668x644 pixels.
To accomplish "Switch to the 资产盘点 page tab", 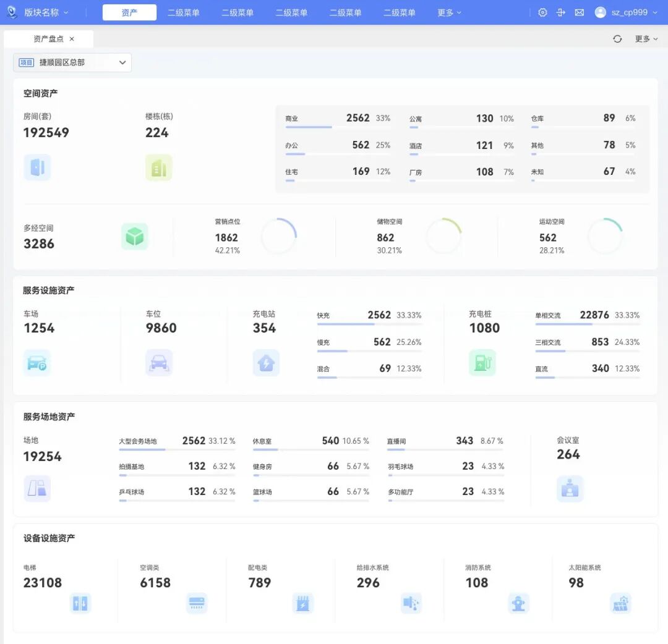I will coord(48,39).
